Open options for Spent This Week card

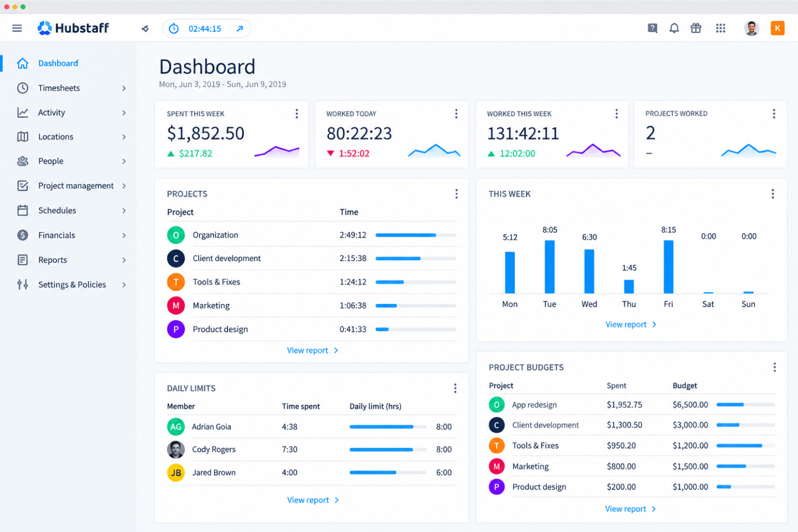click(297, 114)
